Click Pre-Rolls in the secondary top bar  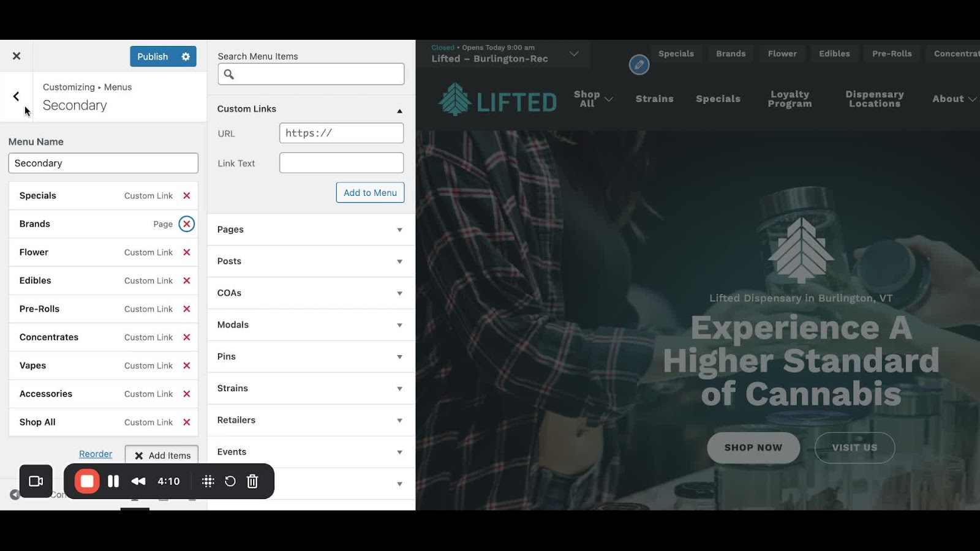892,54
